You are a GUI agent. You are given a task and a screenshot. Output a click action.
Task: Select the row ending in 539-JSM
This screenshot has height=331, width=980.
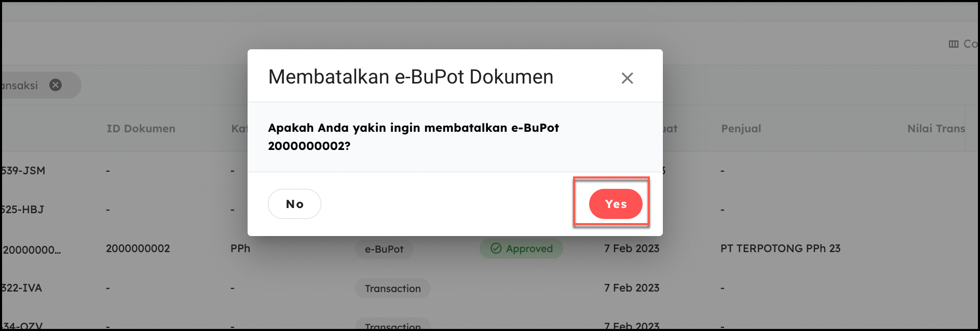pyautogui.click(x=23, y=171)
